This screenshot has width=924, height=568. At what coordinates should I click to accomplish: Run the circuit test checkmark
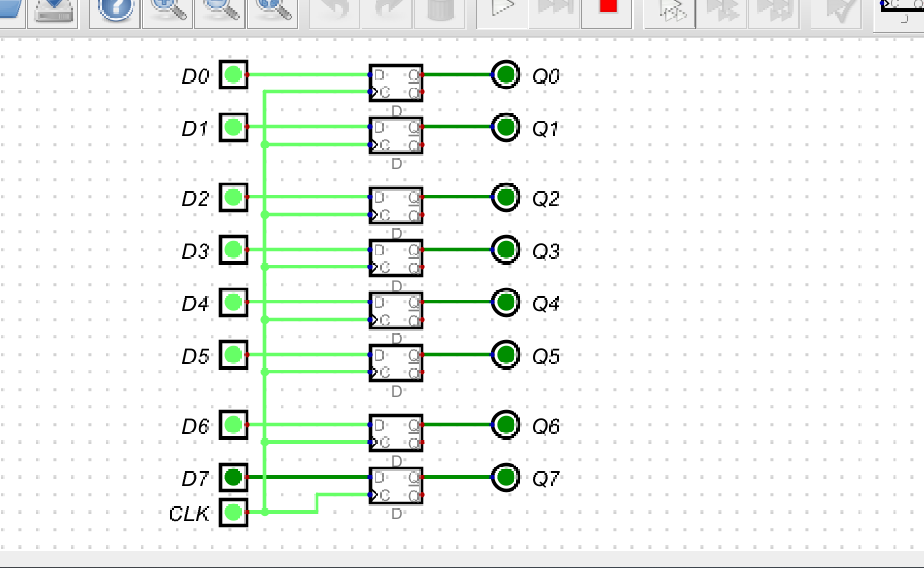point(836,10)
